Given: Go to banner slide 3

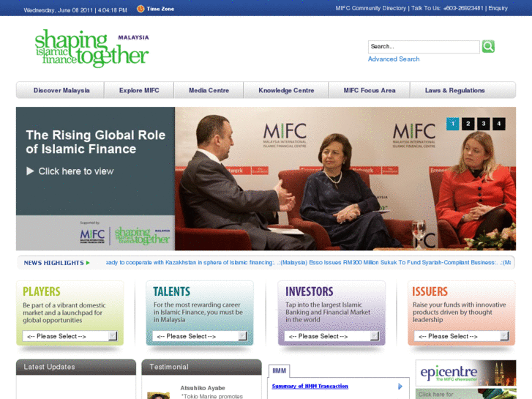Looking at the screenshot, I should click(484, 124).
